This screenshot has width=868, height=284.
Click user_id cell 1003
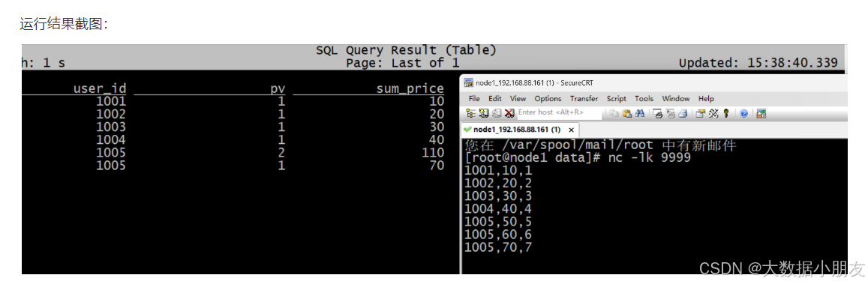click(x=111, y=127)
